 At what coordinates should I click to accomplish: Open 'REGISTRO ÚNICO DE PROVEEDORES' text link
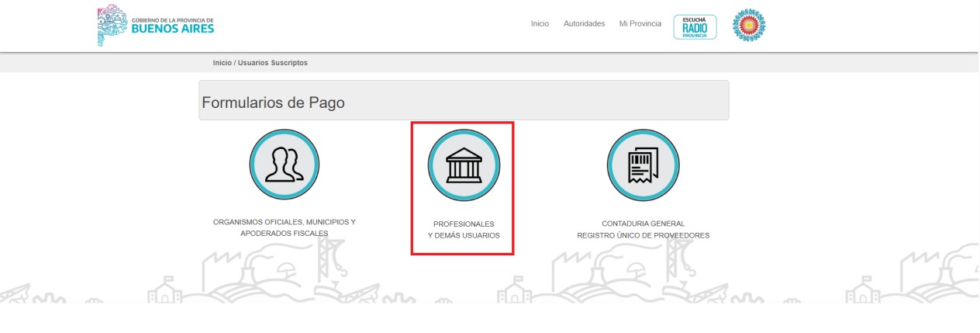[643, 235]
